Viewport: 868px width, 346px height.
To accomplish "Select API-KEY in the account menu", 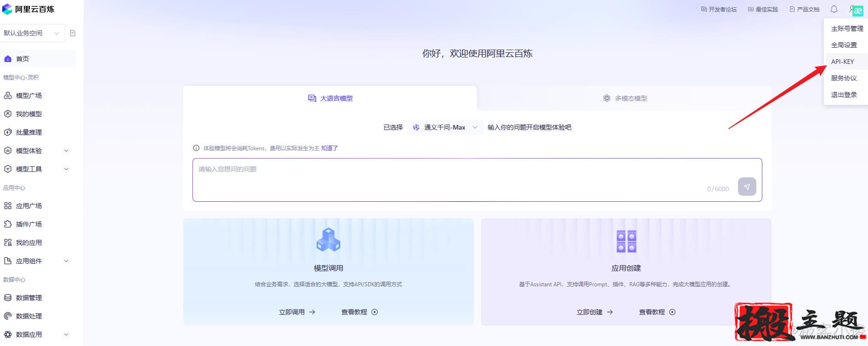I will (846, 62).
